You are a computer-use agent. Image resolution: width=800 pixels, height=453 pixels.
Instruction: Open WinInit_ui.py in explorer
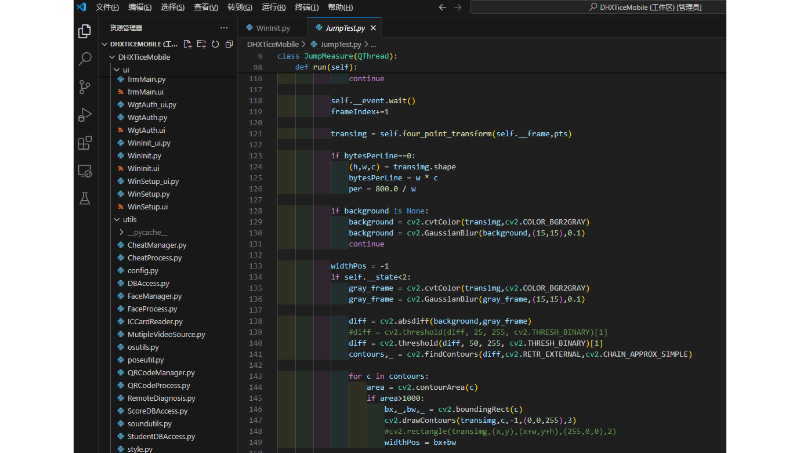[149, 143]
